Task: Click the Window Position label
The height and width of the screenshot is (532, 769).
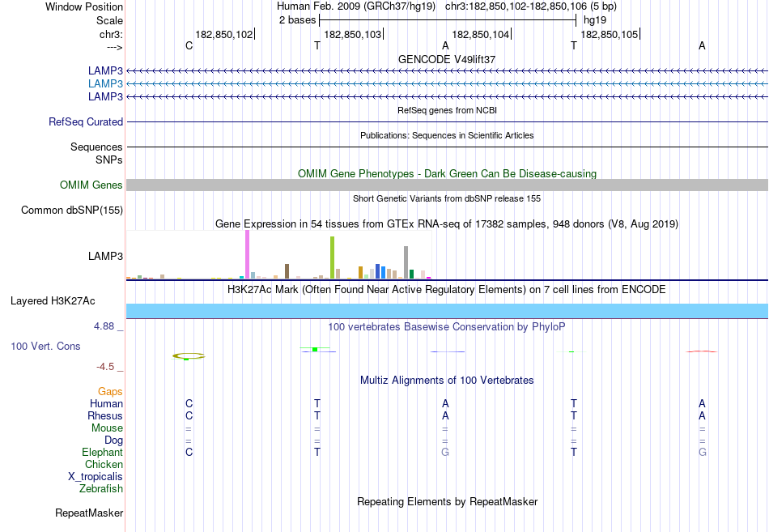Action: pos(84,6)
